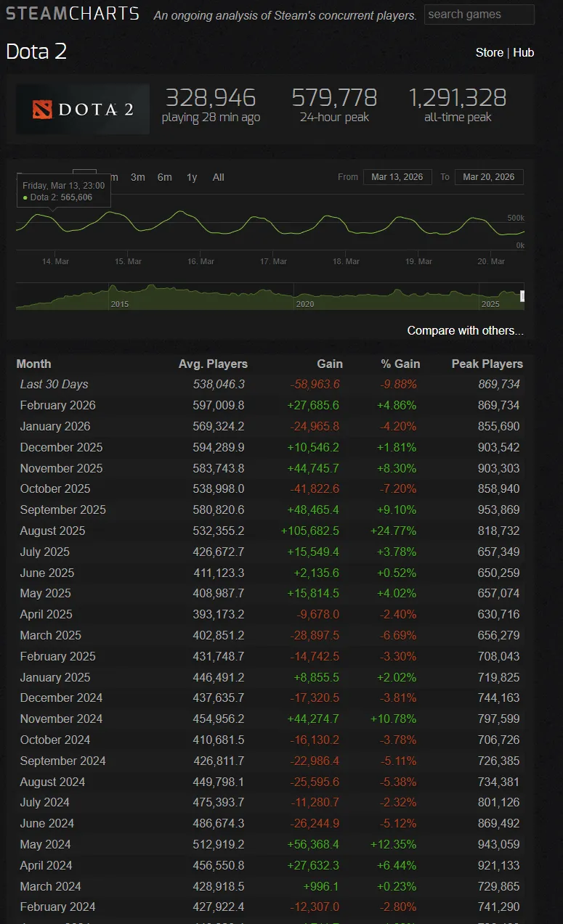Select the November 2025 row label
This screenshot has height=924, width=563.
click(61, 468)
